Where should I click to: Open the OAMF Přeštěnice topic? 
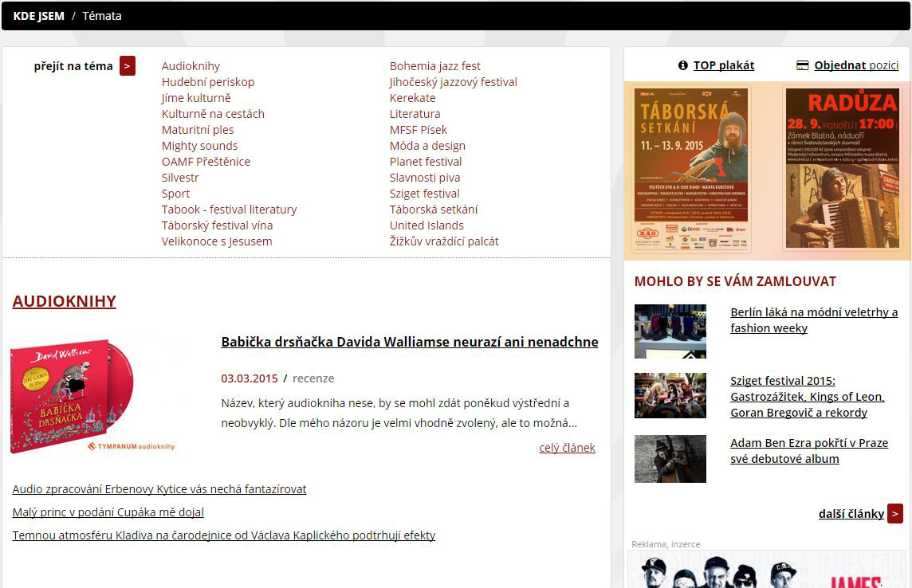(x=206, y=162)
